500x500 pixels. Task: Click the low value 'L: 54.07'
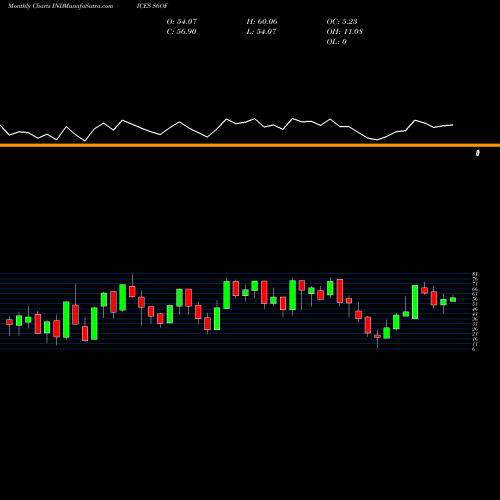tap(261, 31)
